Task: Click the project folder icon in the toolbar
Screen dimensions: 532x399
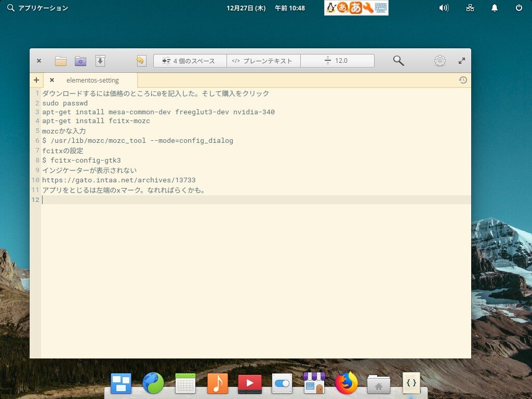Action: click(x=80, y=60)
